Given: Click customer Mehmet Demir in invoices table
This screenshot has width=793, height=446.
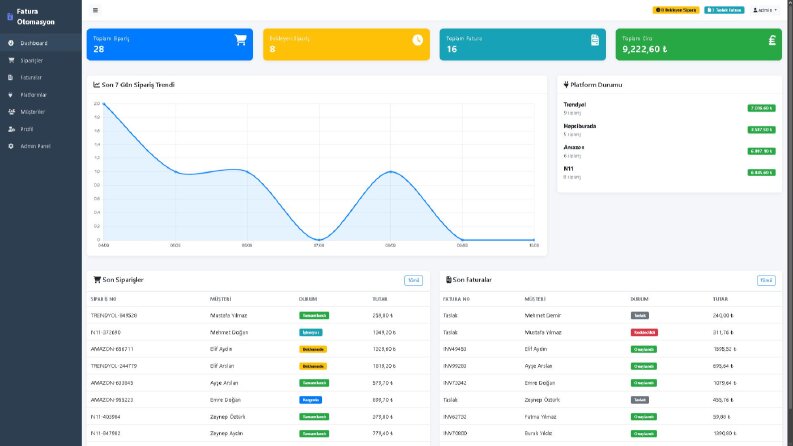Looking at the screenshot, I should pyautogui.click(x=543, y=316).
